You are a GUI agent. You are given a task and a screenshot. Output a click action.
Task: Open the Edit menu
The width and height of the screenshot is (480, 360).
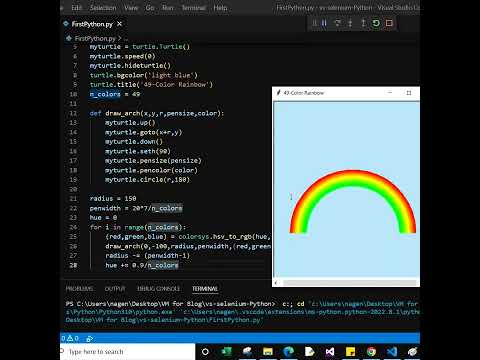tap(77, 8)
